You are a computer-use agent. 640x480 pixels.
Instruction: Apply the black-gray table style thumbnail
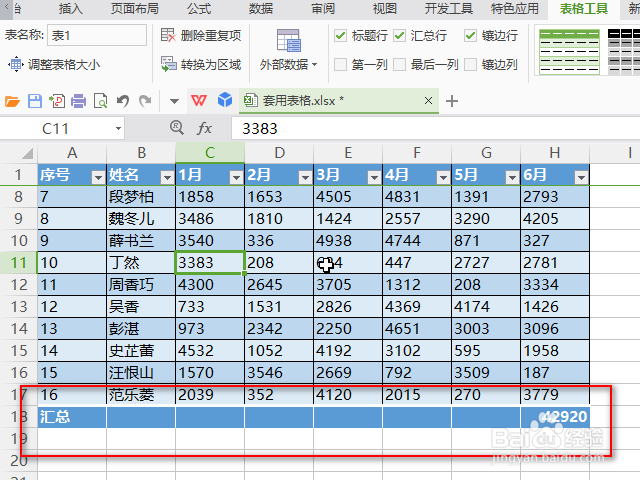pyautogui.click(x=624, y=52)
